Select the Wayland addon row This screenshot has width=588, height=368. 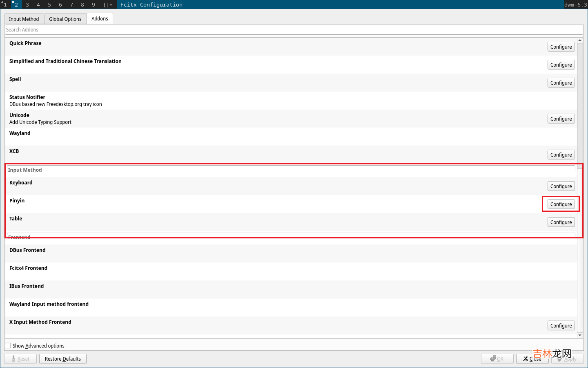(291, 137)
